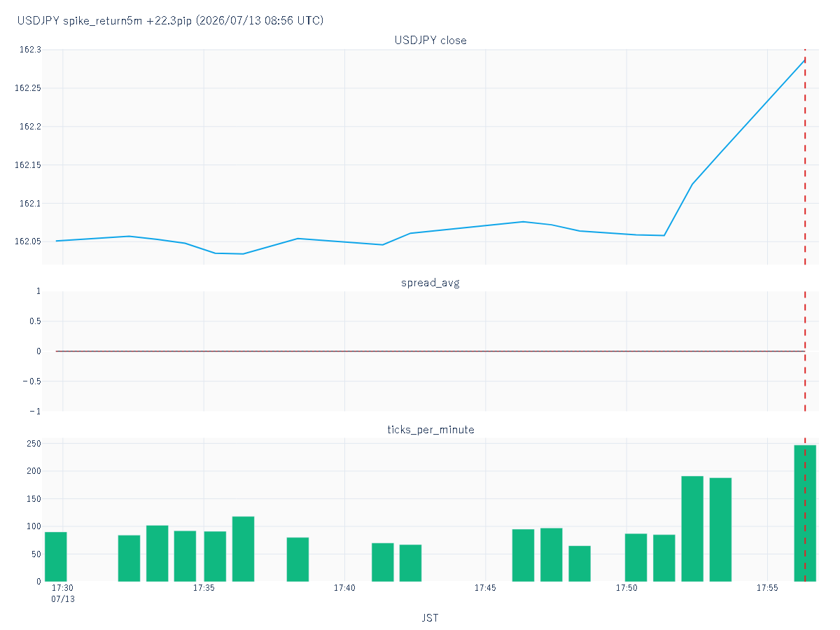Image resolution: width=840 pixels, height=630 pixels.
Task: Click the 17:45 x-axis tick label
Action: (x=485, y=588)
